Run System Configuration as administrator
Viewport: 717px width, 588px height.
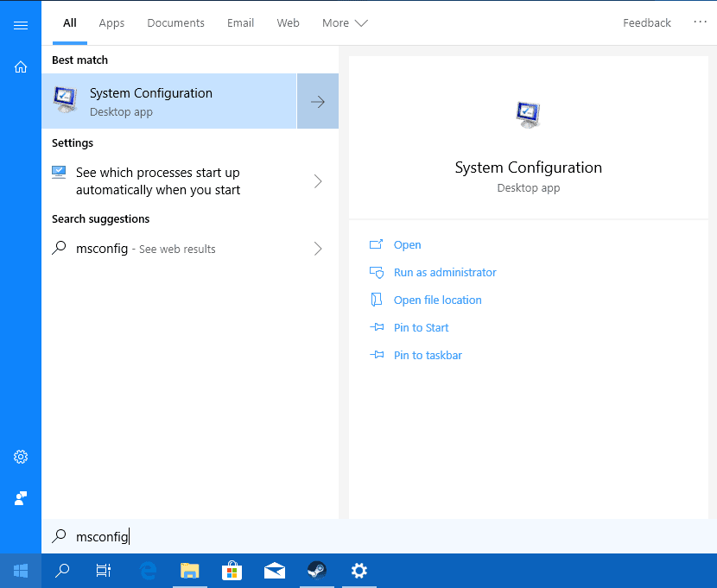[x=446, y=272]
